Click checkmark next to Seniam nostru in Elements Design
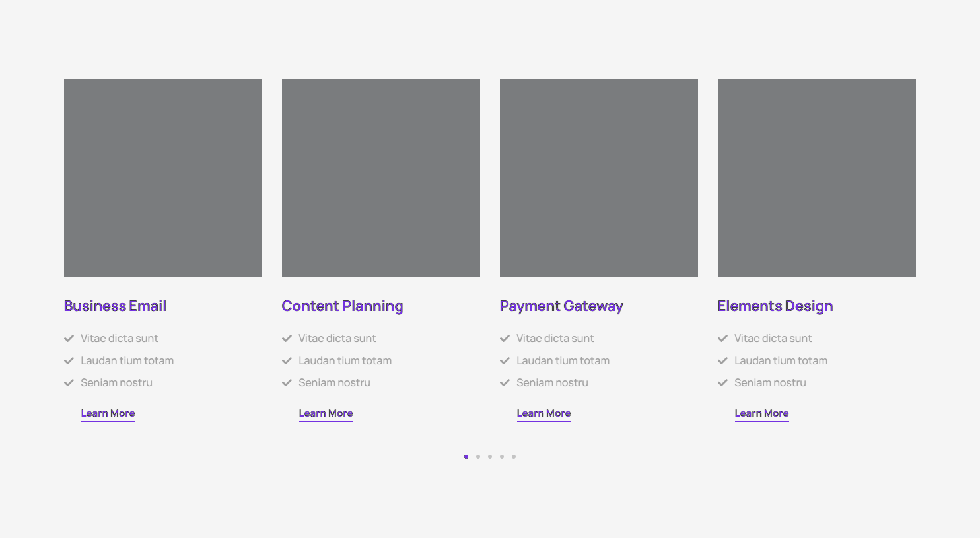This screenshot has height=538, width=980. pyautogui.click(x=722, y=383)
